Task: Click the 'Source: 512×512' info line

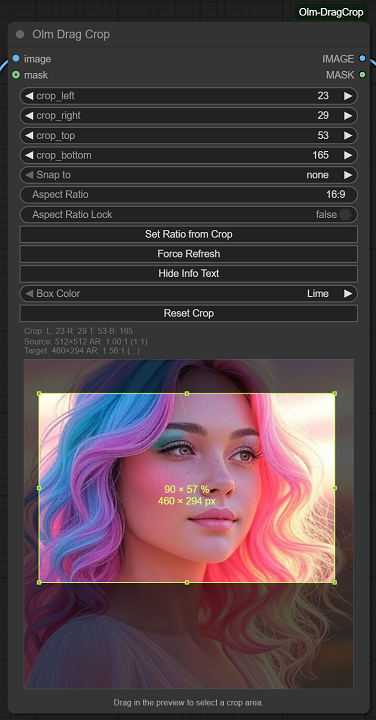Action: 86,342
